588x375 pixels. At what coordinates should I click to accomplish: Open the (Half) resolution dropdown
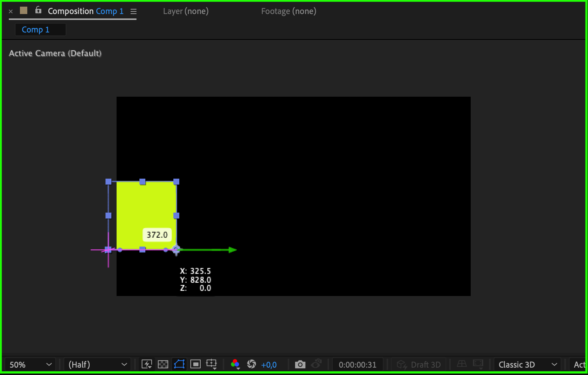pyautogui.click(x=97, y=365)
